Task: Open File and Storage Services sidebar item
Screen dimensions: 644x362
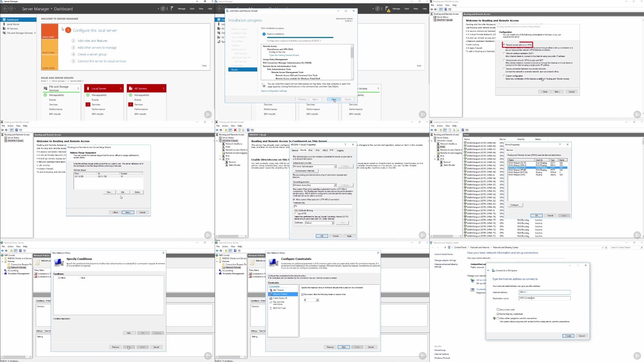Action: [x=20, y=33]
